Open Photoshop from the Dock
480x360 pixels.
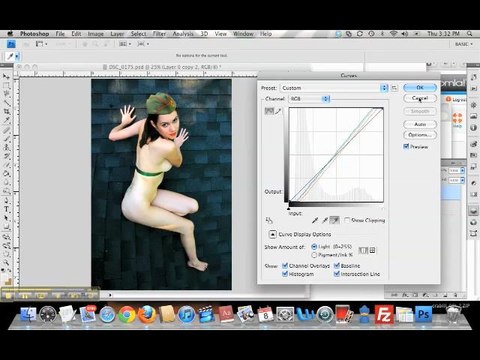[x=423, y=314]
